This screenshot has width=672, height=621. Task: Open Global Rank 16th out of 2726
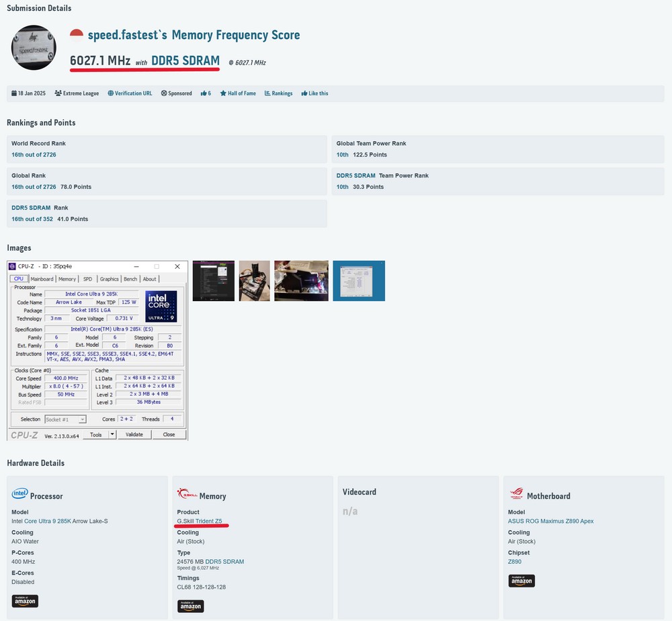click(34, 187)
